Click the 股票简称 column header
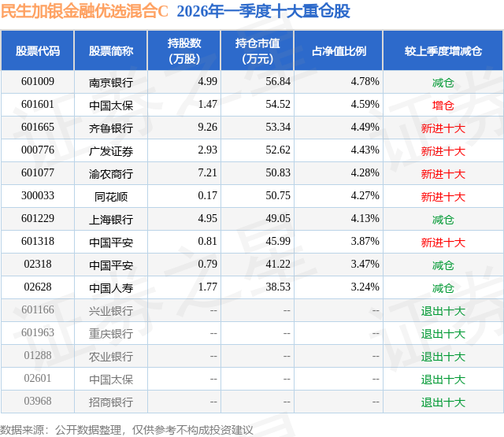 pos(111,50)
